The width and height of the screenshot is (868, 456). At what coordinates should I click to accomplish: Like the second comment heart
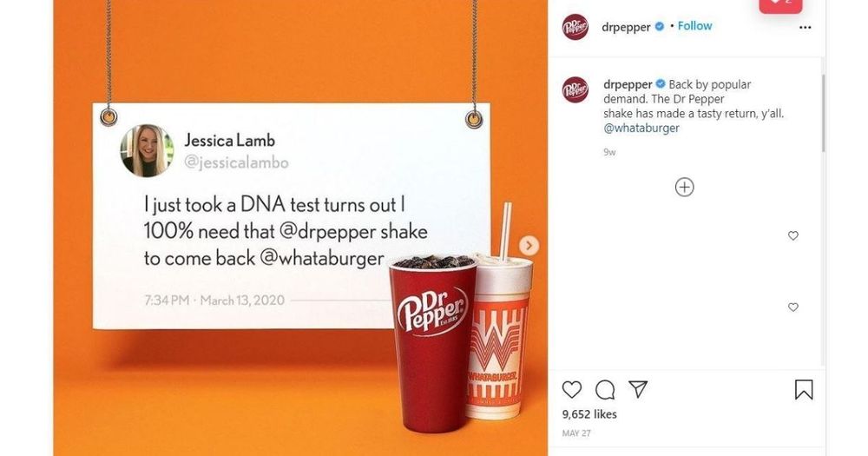coord(793,307)
